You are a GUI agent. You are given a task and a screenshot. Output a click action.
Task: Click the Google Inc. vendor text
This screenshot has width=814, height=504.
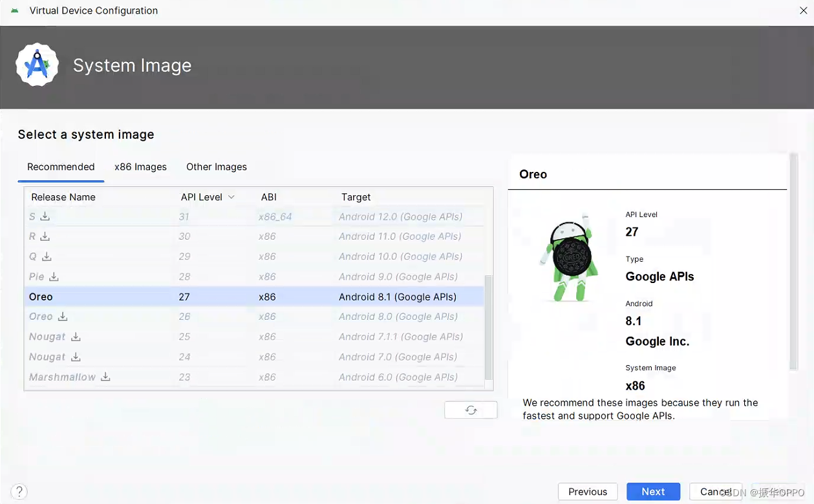tap(658, 341)
